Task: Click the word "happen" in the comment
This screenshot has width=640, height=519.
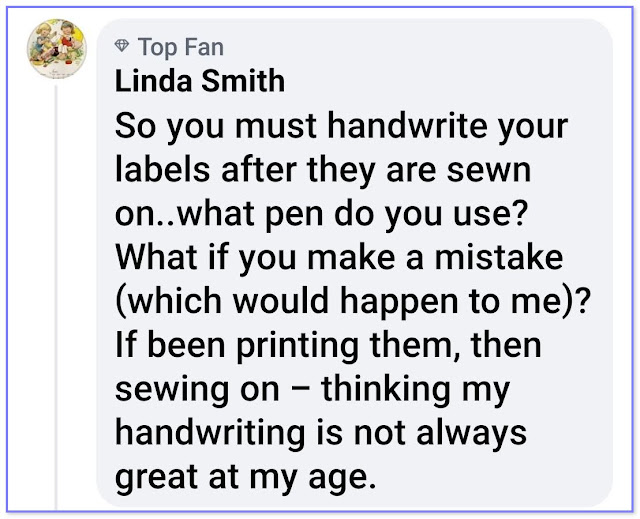Action: pyautogui.click(x=400, y=304)
